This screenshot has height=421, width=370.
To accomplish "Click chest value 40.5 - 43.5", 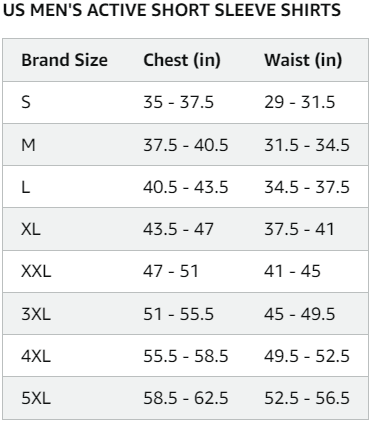I will click(x=186, y=187).
